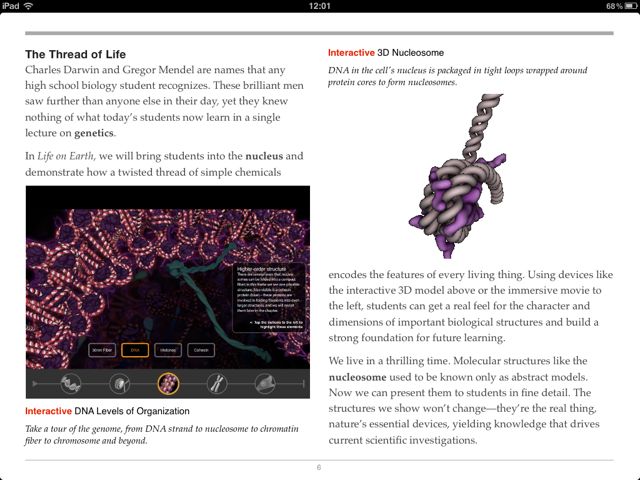Tap the end marker of the timeline
This screenshot has height=480, width=640.
coord(304,384)
